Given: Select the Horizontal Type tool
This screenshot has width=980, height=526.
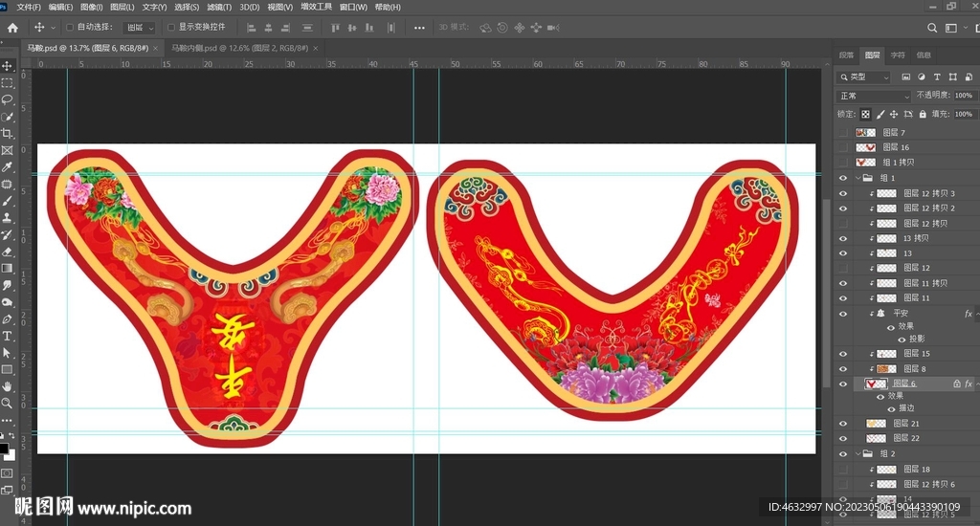Looking at the screenshot, I should [x=8, y=336].
